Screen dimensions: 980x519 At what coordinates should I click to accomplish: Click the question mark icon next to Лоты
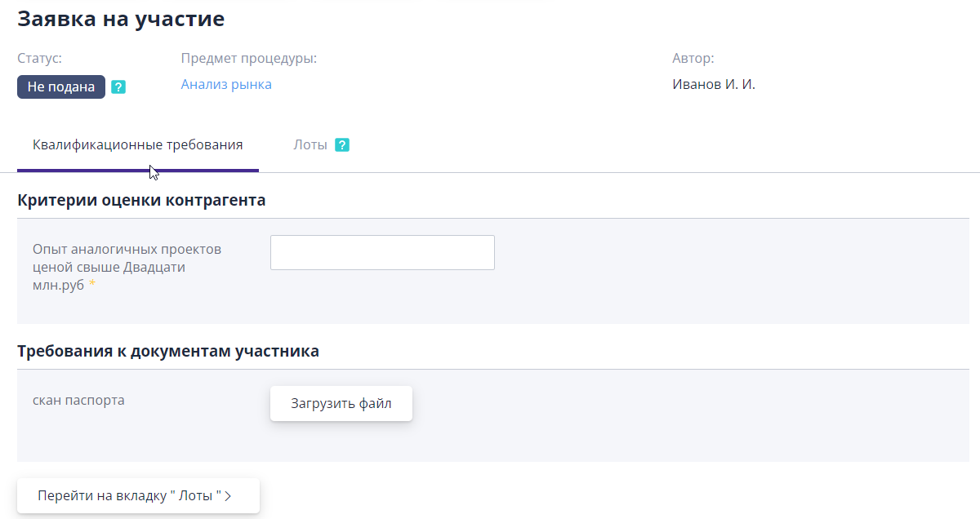[x=342, y=145]
